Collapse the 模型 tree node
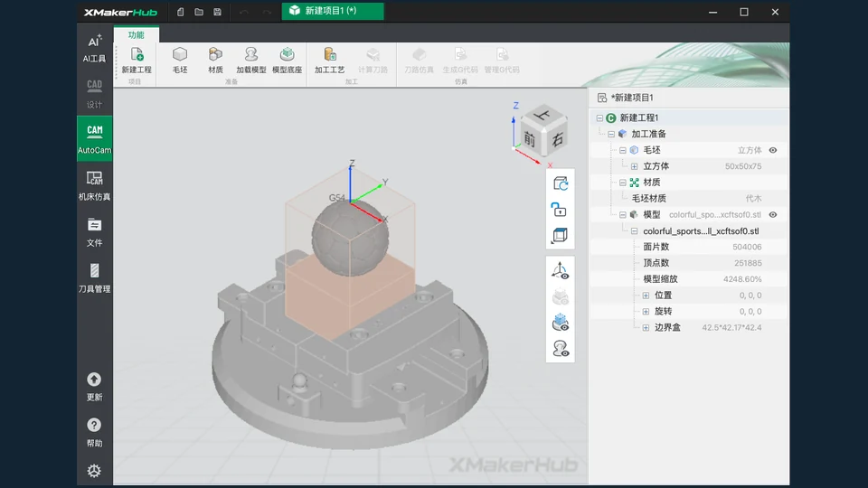Screen dimensions: 868x488 (623, 215)
